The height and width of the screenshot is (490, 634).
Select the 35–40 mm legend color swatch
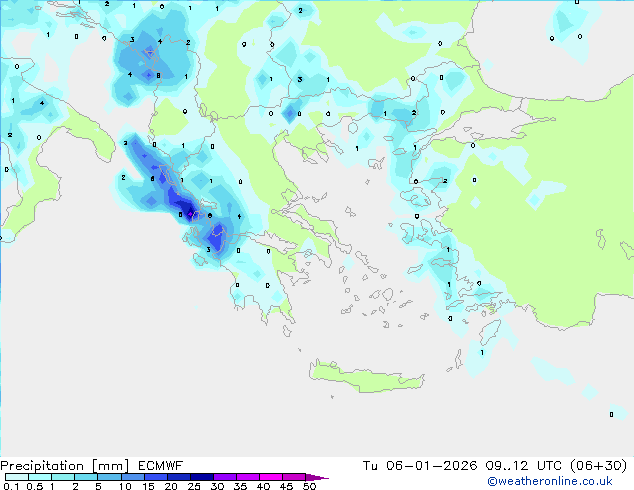(x=247, y=477)
